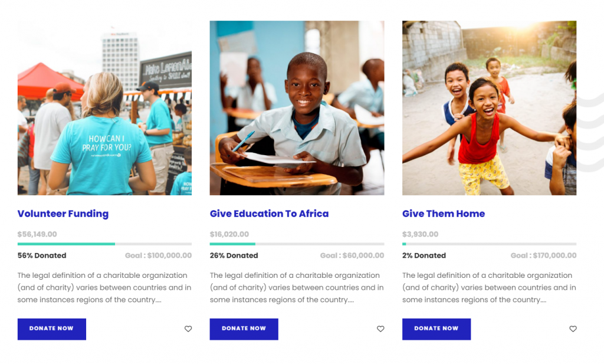
Task: Follow the Give Them Home title link
Action: coord(444,214)
